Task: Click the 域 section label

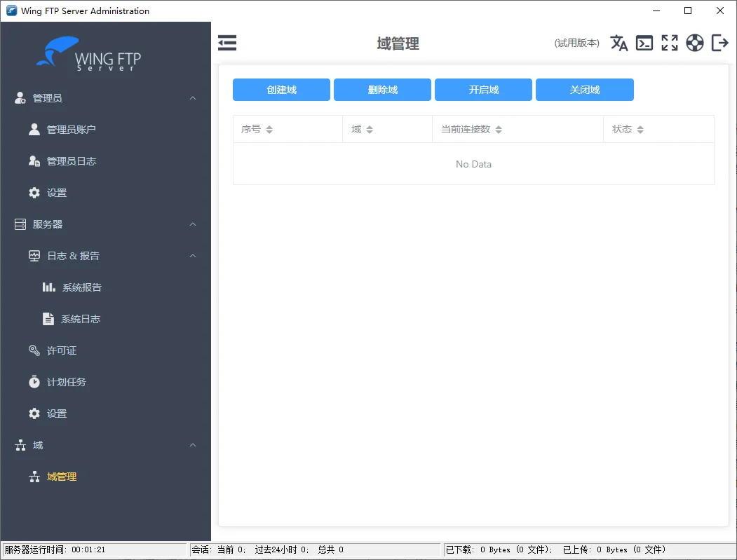Action: pos(38,445)
